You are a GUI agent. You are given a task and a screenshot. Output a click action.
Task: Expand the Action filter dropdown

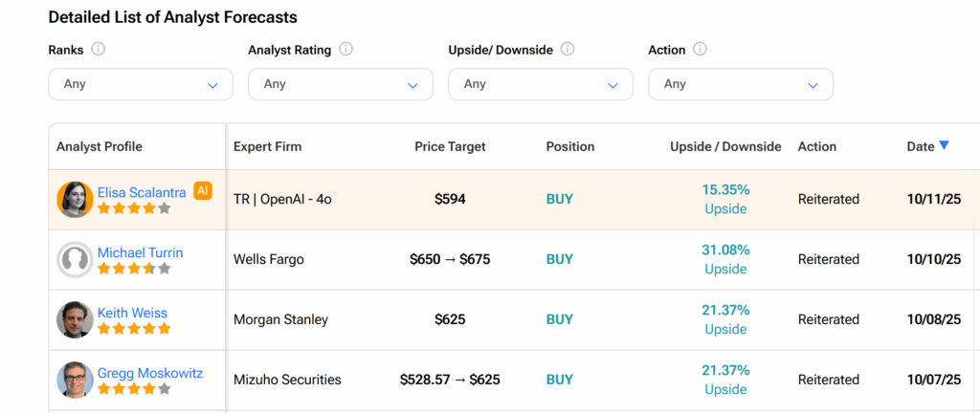pyautogui.click(x=741, y=84)
